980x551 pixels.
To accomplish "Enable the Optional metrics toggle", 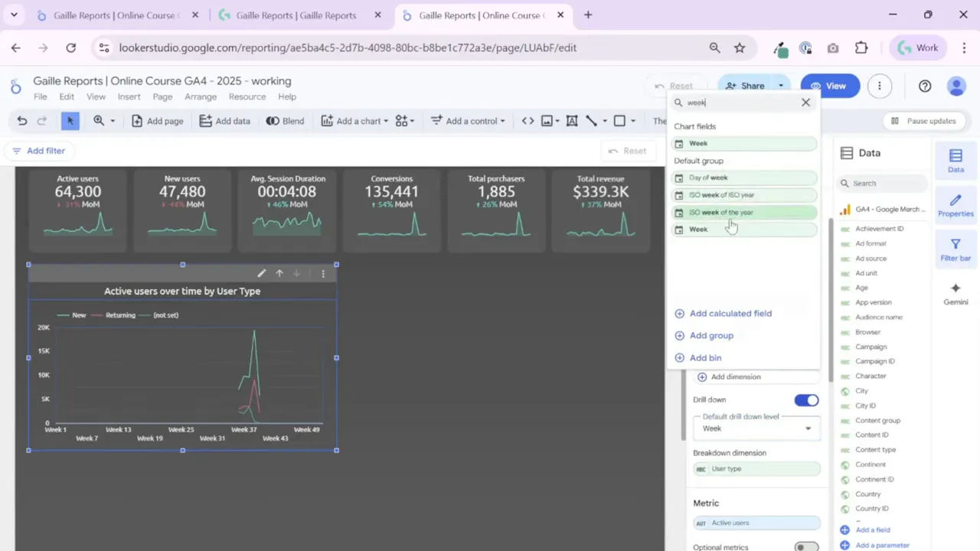I will click(x=805, y=546).
